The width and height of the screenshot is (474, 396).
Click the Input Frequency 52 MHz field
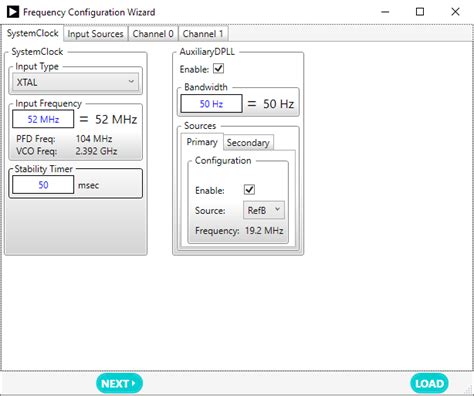(43, 119)
